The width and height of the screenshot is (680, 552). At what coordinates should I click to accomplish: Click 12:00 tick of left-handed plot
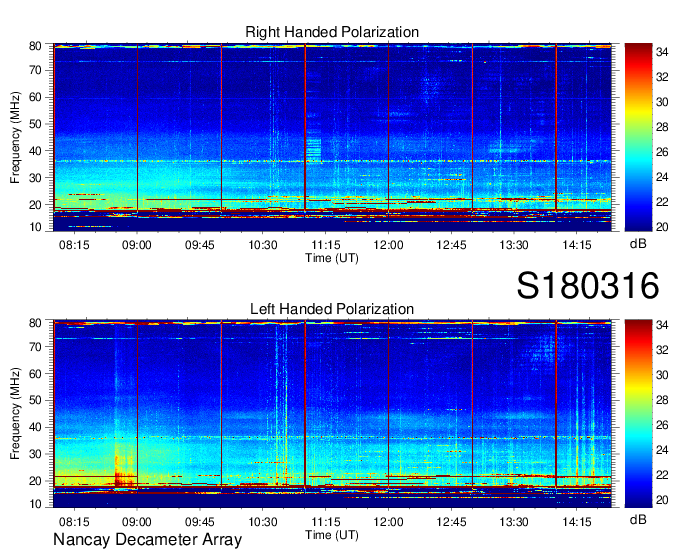(389, 521)
